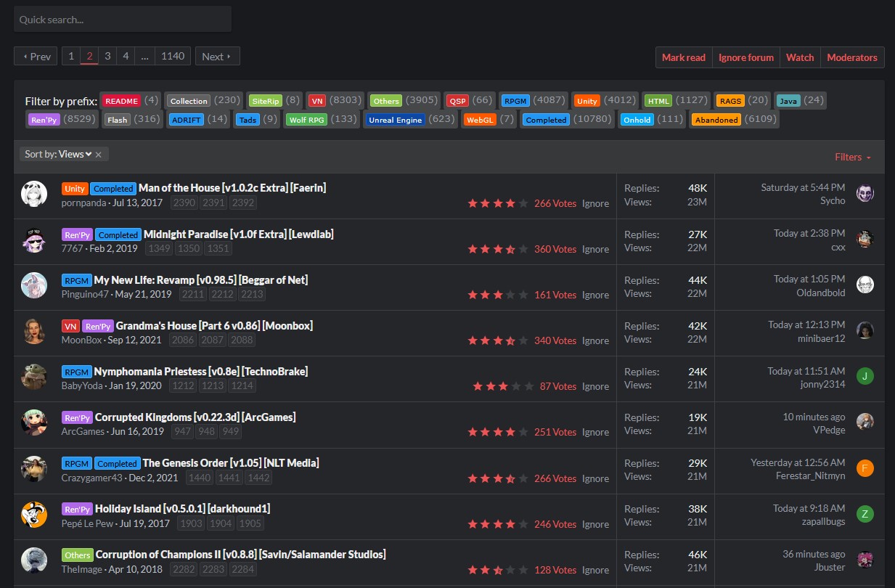
Task: Open page 2392 of Man of the House
Action: pyautogui.click(x=243, y=203)
